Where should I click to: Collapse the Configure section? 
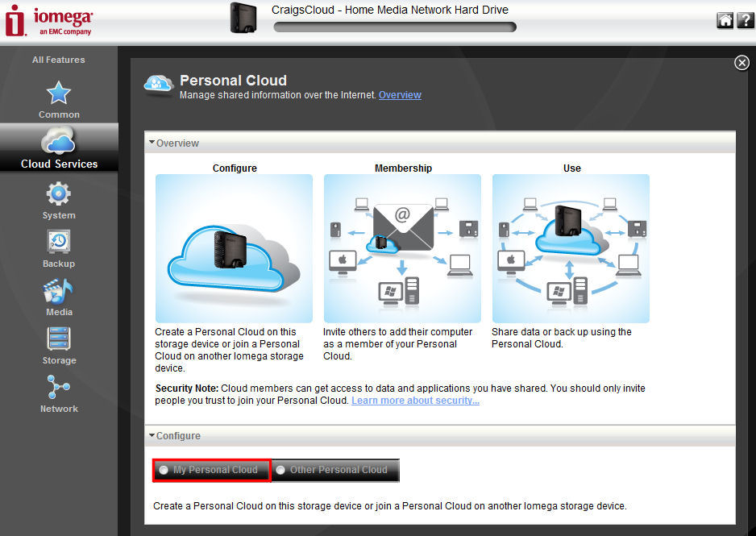(152, 435)
